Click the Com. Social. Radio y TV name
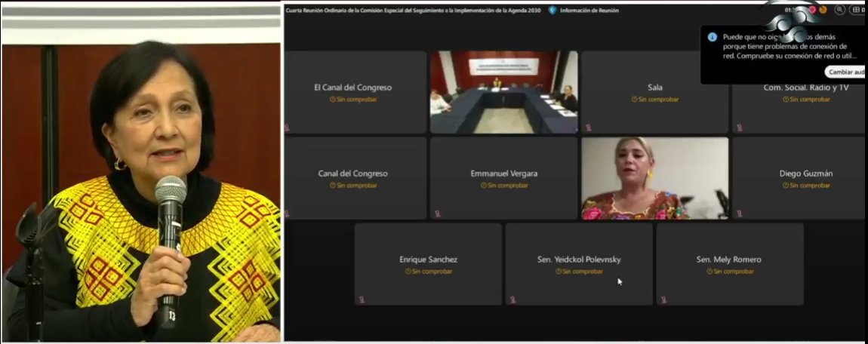 [805, 88]
